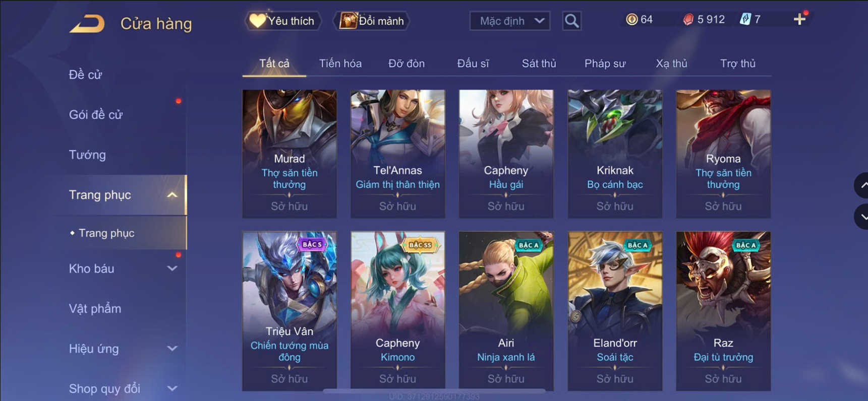The height and width of the screenshot is (401, 868).
Task: Tap the blue voucher currency icon
Action: click(x=745, y=20)
